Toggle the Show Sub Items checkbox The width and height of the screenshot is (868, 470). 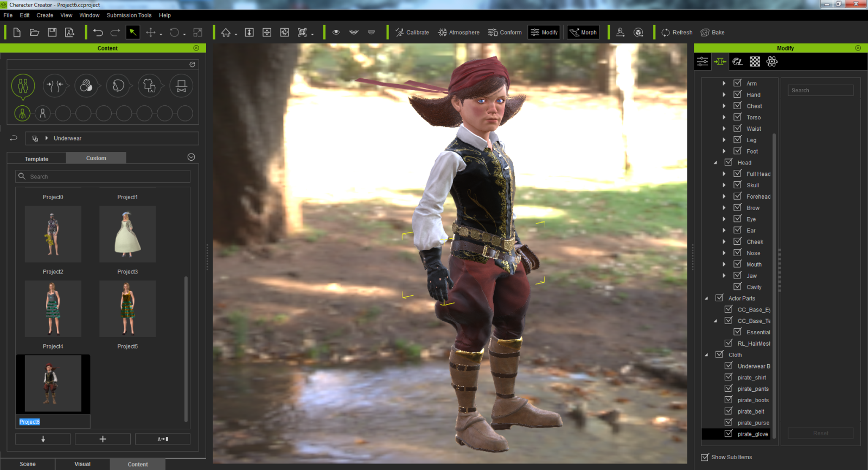[x=705, y=457]
